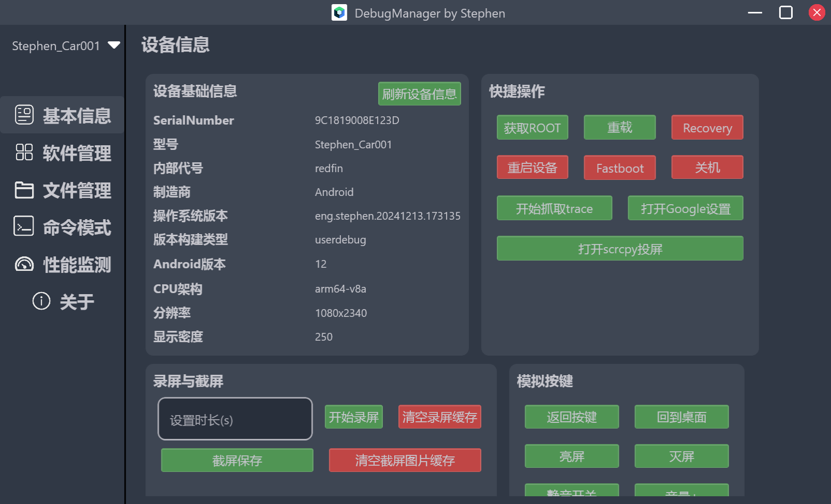Open the 软件管理 tab label
The image size is (831, 504).
(x=77, y=154)
